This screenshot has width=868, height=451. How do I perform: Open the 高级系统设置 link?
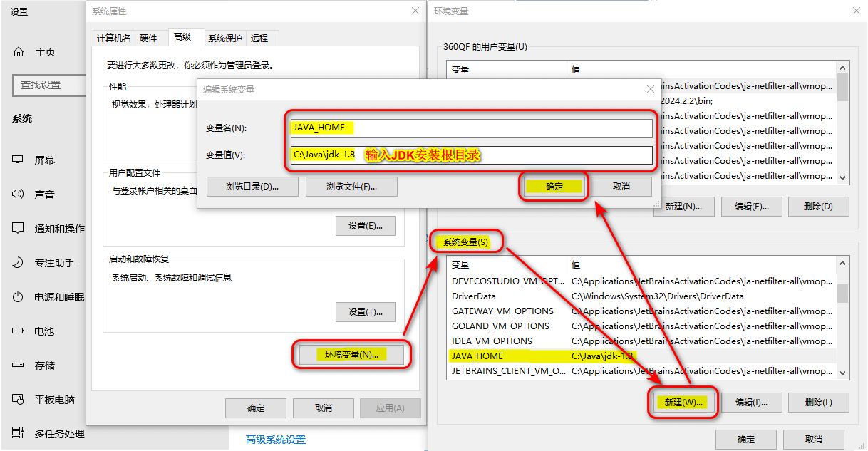pos(276,440)
